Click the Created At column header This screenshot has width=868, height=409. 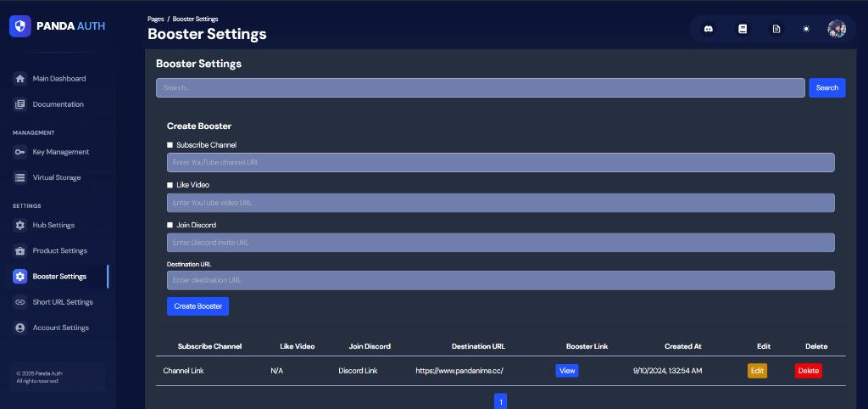(683, 346)
